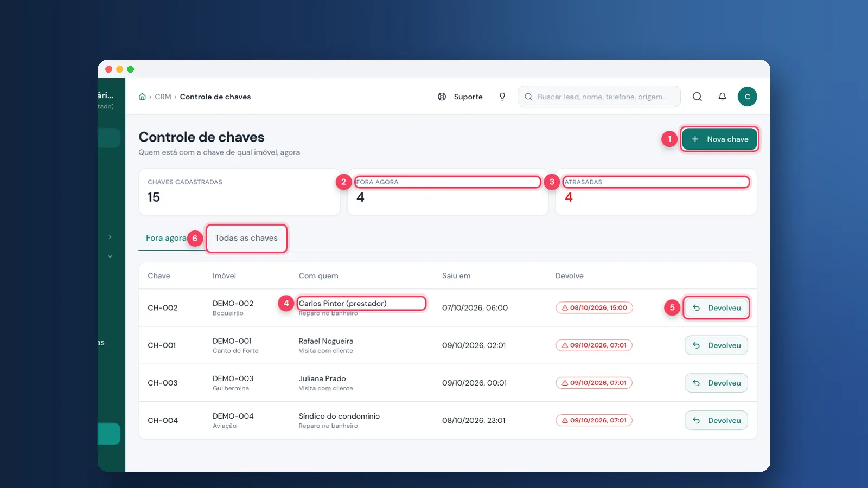This screenshot has height=488, width=868.
Task: Click Síndico do condomínio name
Action: 339,416
